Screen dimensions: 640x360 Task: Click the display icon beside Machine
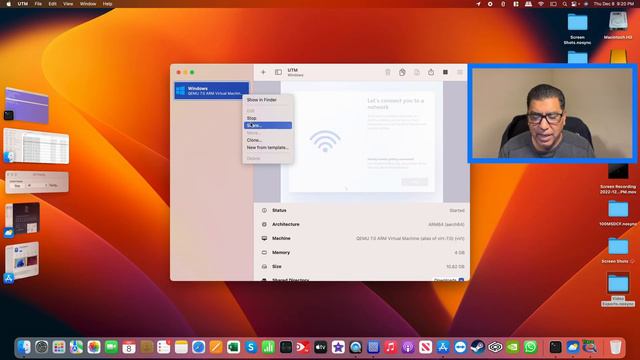coord(264,238)
